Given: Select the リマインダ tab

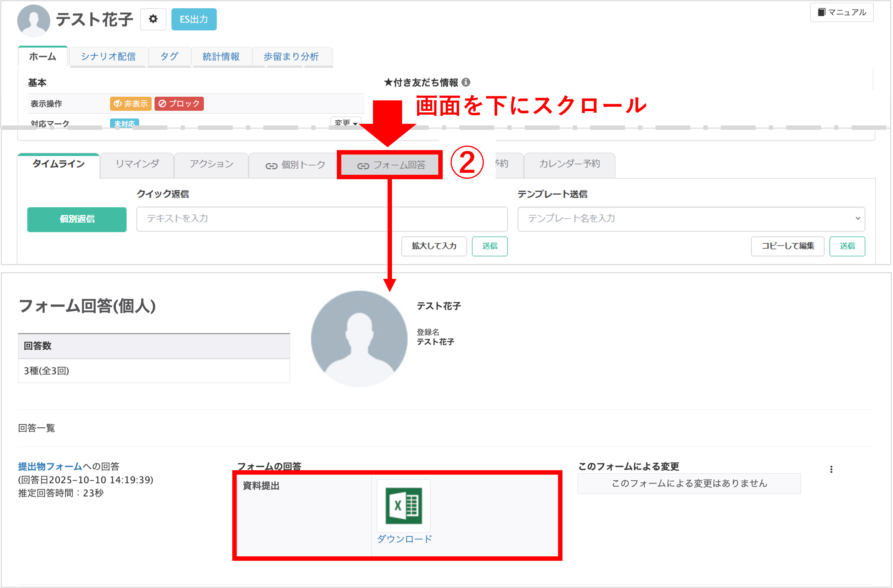Looking at the screenshot, I should [137, 163].
